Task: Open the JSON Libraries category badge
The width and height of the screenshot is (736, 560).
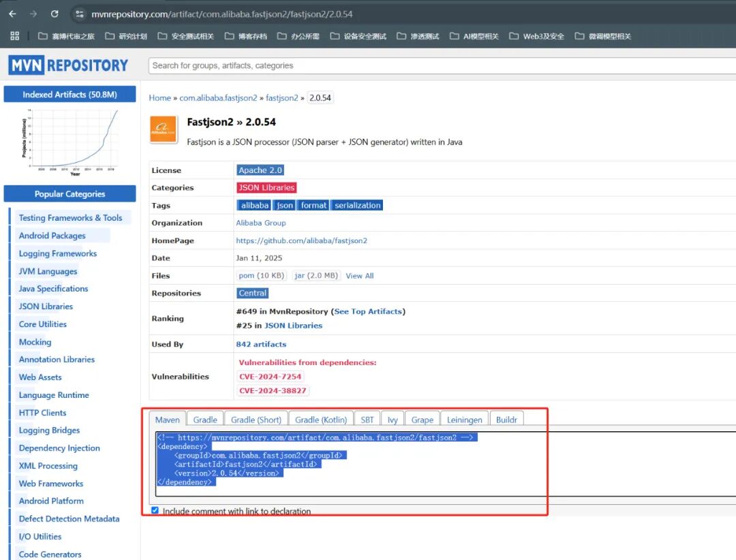Action: [x=266, y=188]
